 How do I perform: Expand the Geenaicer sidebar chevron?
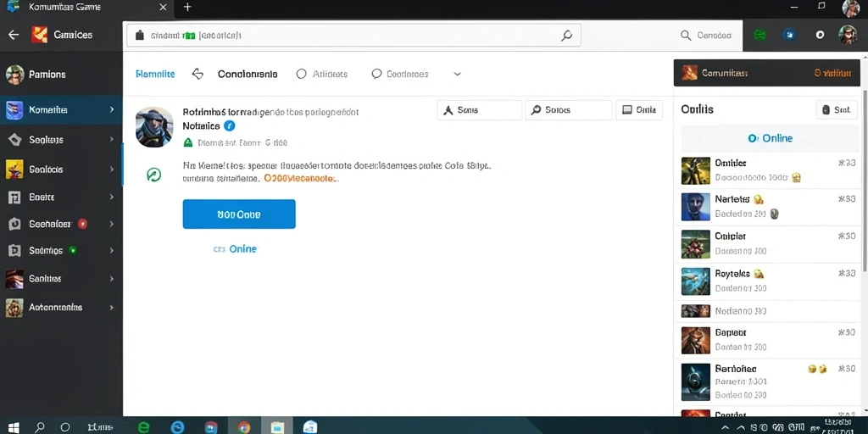point(112,224)
